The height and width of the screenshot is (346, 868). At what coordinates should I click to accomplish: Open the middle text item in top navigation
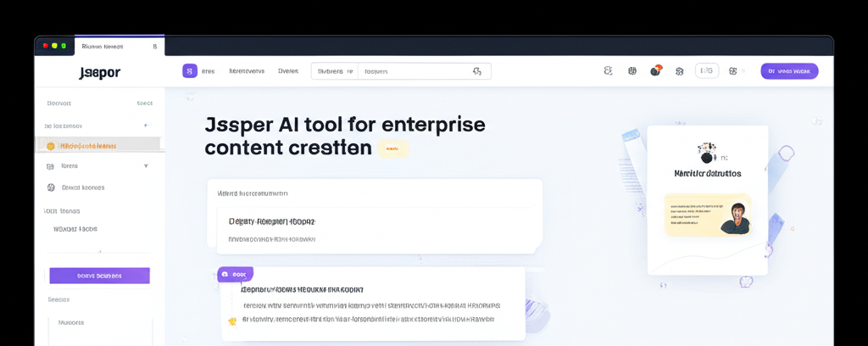247,71
